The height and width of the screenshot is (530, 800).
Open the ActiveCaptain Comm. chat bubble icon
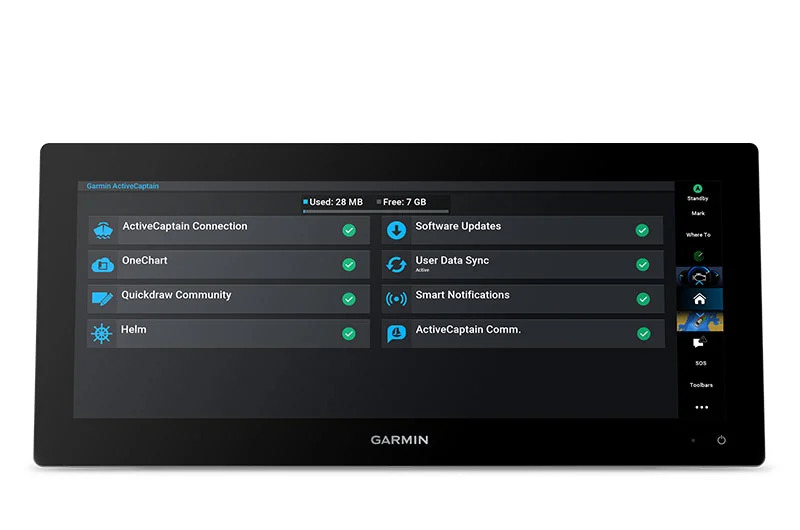pos(396,334)
